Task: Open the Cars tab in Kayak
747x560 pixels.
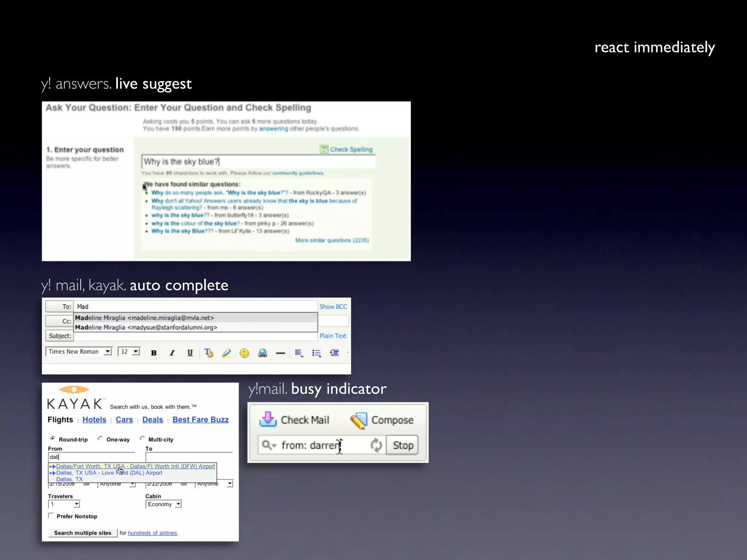Action: point(124,420)
